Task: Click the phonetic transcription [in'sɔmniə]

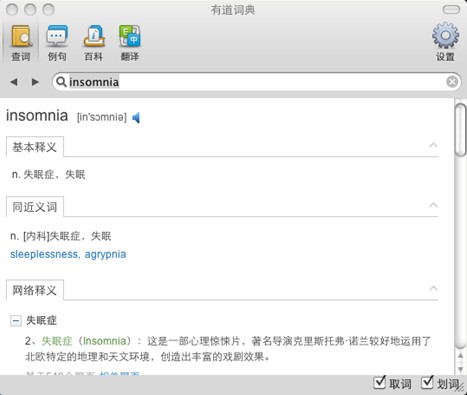Action: click(102, 117)
